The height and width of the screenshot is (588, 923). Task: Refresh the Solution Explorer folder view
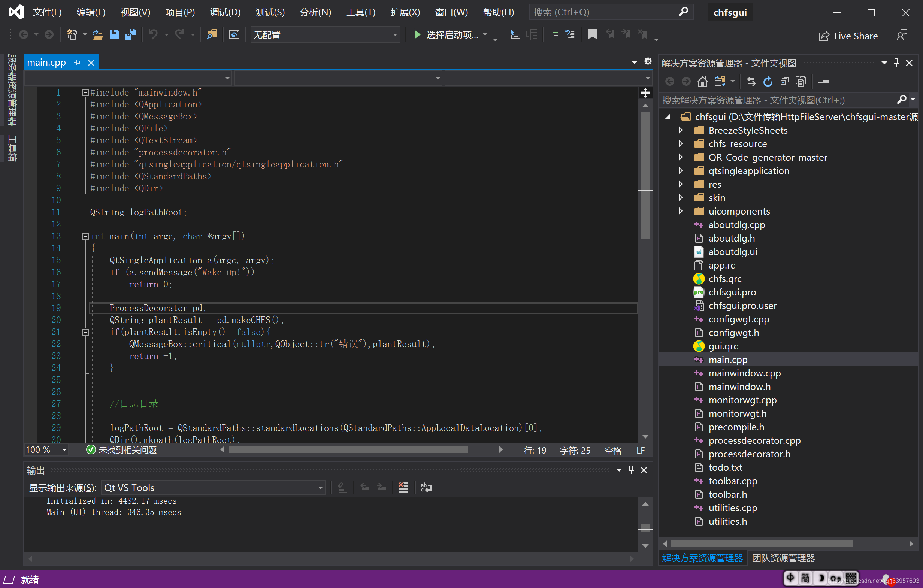(x=768, y=81)
